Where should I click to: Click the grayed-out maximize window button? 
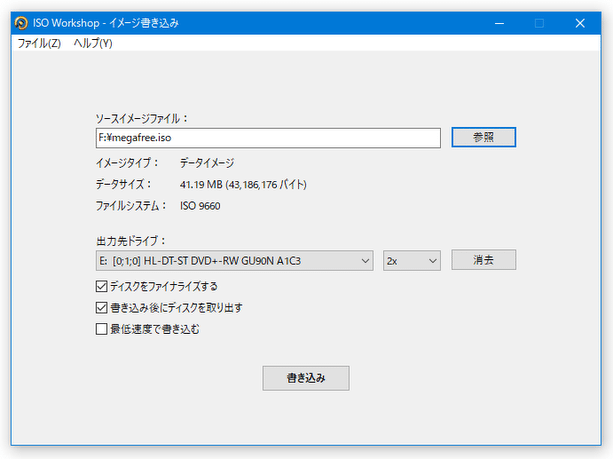[x=539, y=22]
